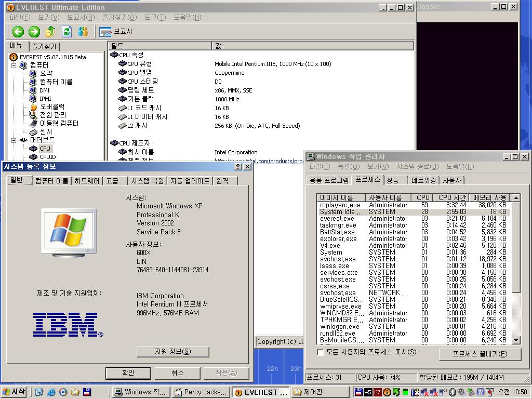Click the green forward arrow in EVEREST
The height and width of the screenshot is (399, 532).
33,32
